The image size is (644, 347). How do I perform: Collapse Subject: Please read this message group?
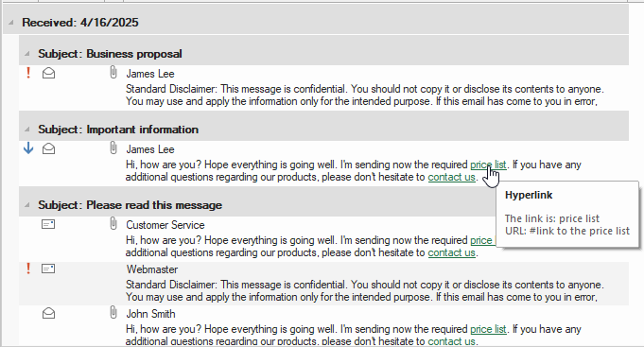(x=27, y=205)
